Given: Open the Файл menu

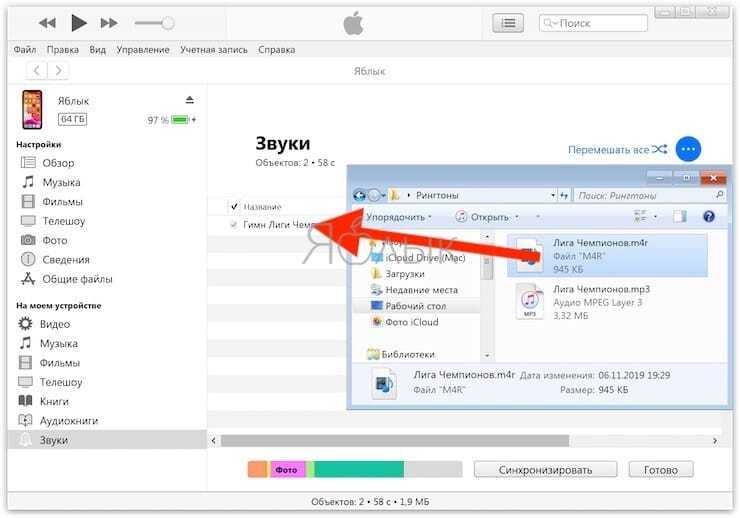Looking at the screenshot, I should click(x=25, y=50).
